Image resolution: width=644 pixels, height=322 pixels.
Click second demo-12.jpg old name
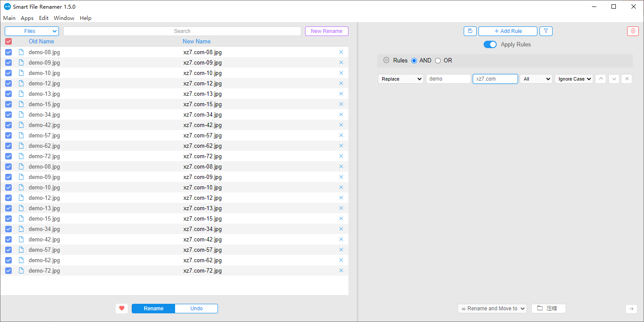[44, 198]
